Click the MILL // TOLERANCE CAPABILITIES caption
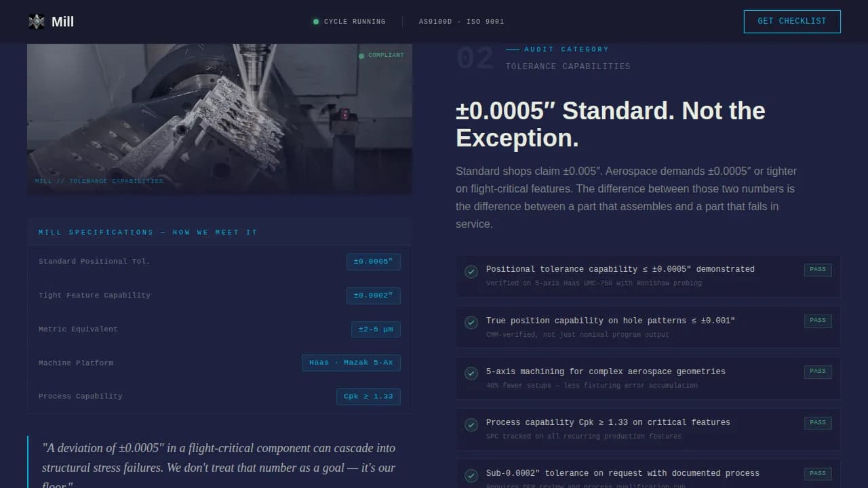Viewport: 868px width, 488px height. pyautogui.click(x=98, y=180)
